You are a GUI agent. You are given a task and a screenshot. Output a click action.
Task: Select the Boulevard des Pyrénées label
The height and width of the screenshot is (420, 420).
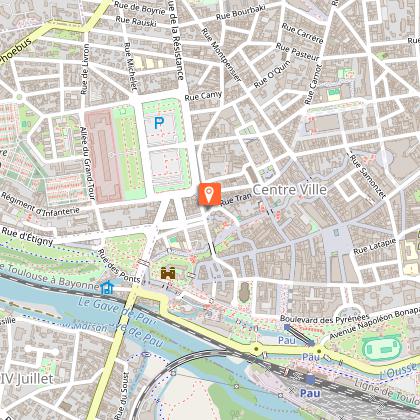pos(325,319)
